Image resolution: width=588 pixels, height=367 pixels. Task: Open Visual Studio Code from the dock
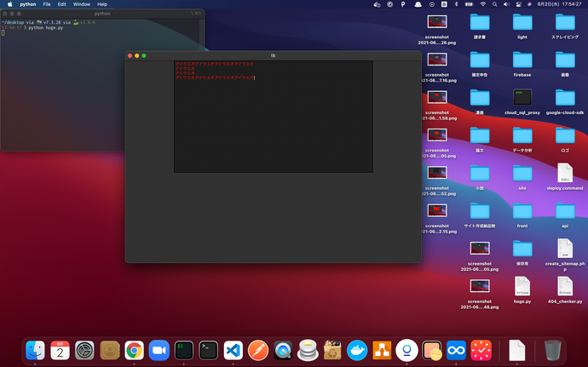click(233, 350)
